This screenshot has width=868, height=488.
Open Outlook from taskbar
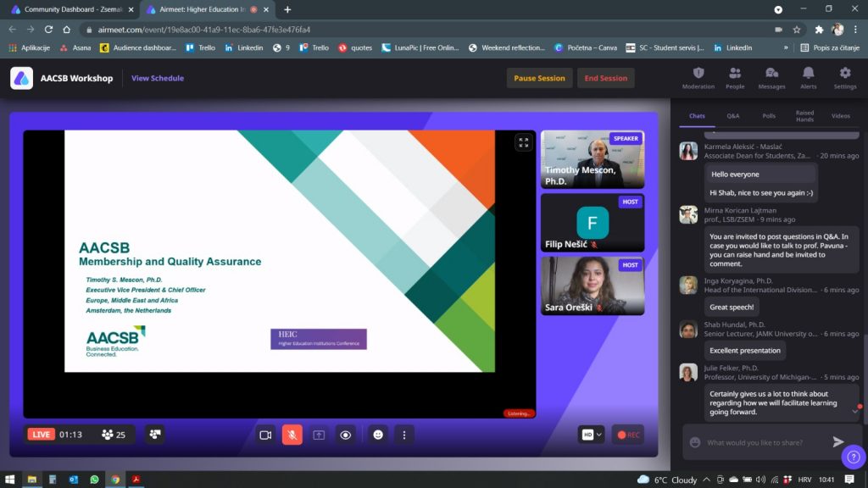[x=73, y=480]
